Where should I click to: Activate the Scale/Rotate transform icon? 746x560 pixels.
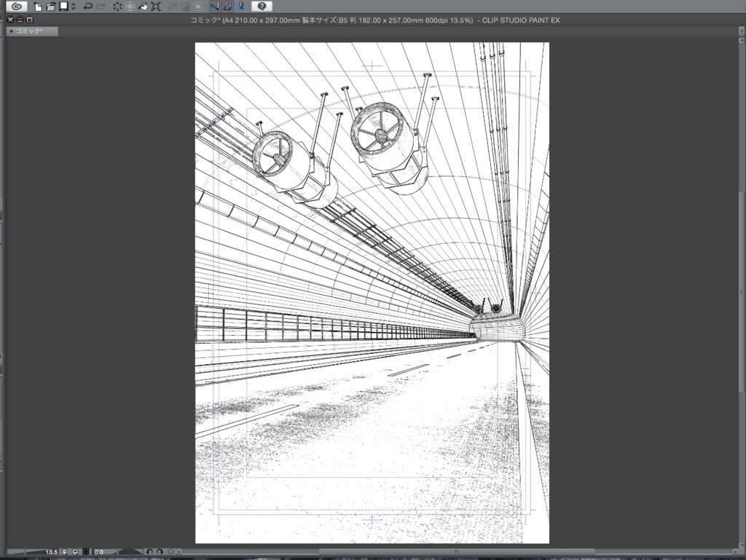pyautogui.click(x=156, y=7)
